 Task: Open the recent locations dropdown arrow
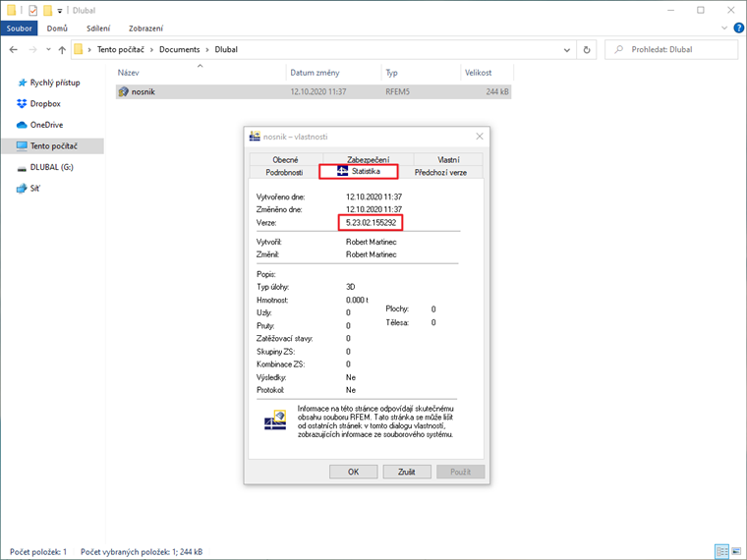[x=48, y=49]
